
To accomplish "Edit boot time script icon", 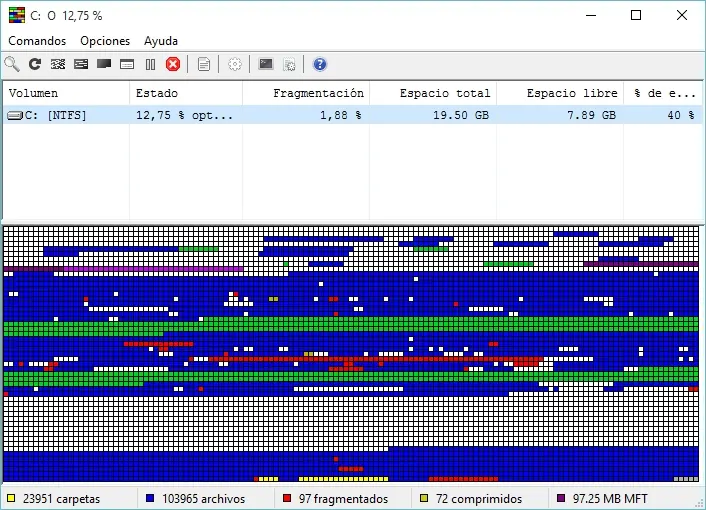I will [x=289, y=64].
